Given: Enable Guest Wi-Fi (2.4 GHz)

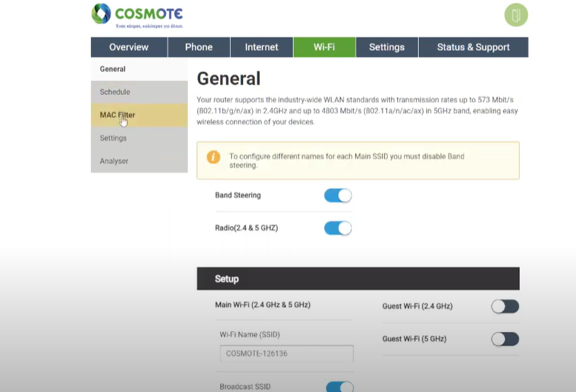Looking at the screenshot, I should (505, 306).
